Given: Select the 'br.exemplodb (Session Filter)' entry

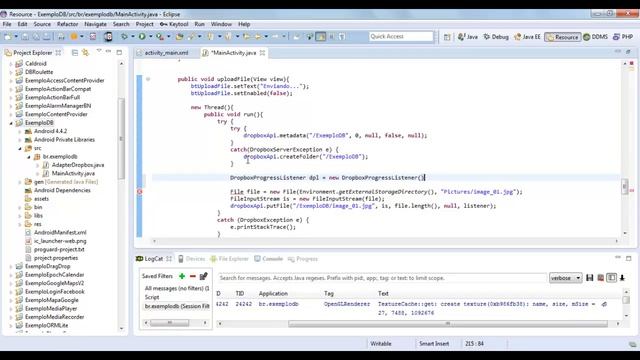Looking at the screenshot, I should point(177,306).
